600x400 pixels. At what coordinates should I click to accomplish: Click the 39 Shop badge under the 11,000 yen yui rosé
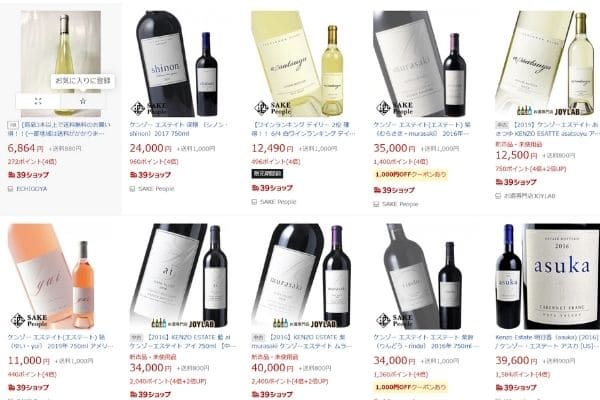click(28, 387)
